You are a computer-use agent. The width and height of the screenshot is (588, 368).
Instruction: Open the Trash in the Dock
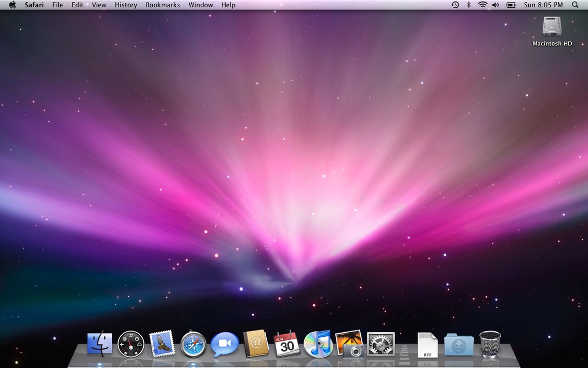point(490,344)
